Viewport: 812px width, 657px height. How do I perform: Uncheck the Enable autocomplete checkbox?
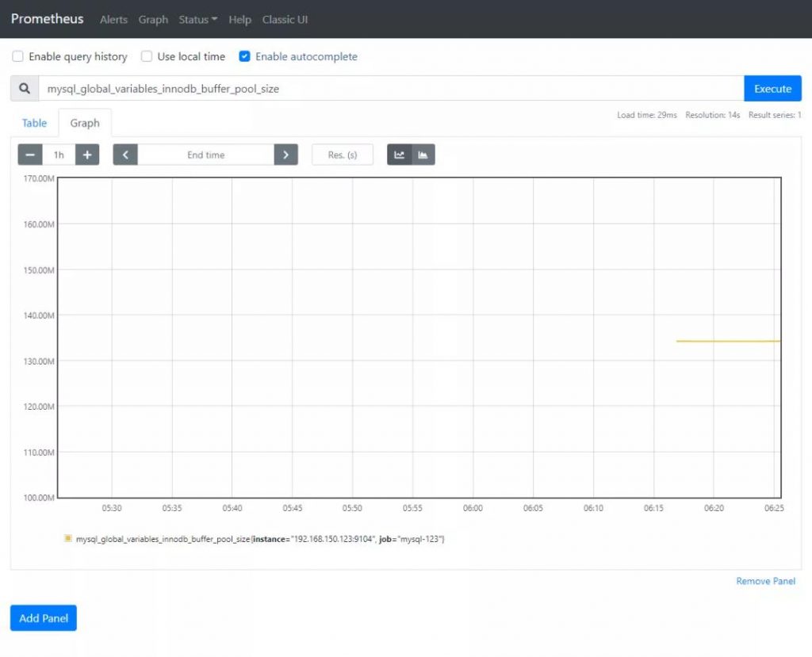coord(244,56)
